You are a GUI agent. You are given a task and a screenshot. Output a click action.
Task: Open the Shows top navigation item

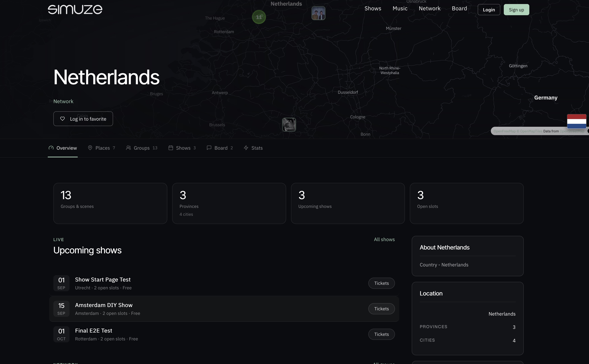[x=373, y=8]
